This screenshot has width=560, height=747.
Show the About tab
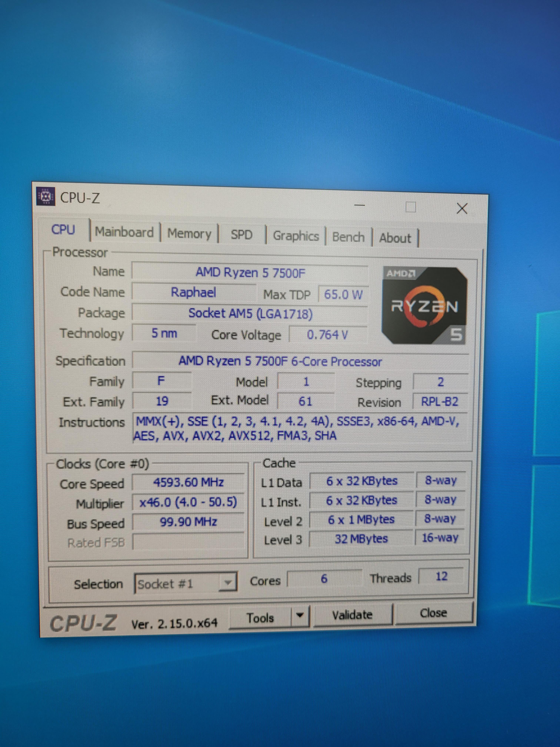pos(395,238)
